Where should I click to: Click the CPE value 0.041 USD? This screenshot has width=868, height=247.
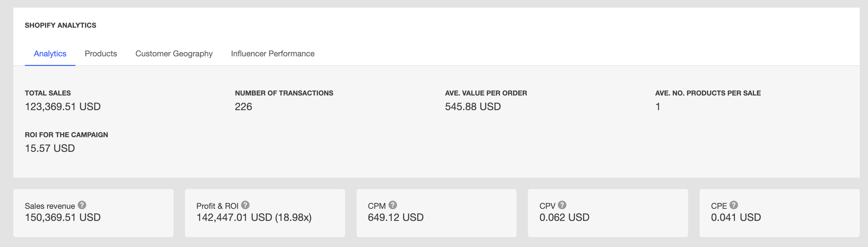[736, 217]
